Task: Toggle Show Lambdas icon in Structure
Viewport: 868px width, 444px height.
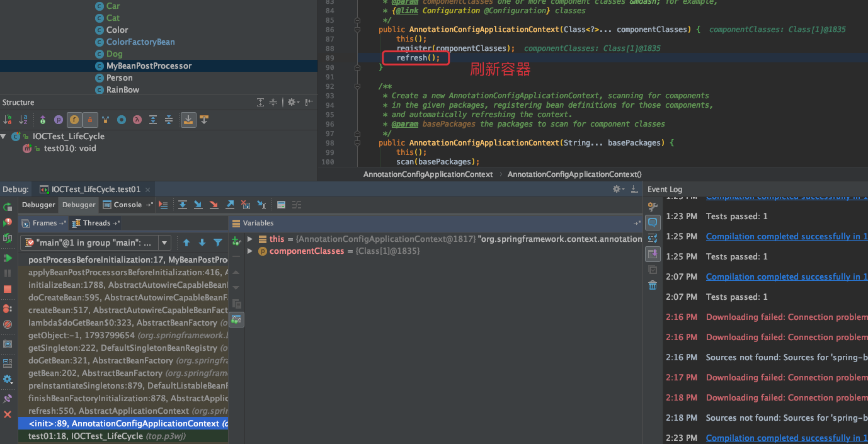Action: tap(137, 120)
